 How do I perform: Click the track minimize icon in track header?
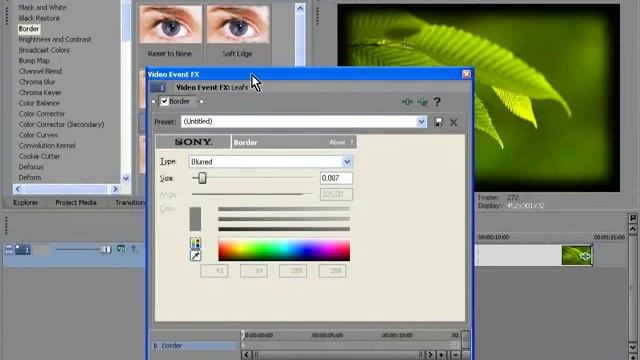[x=9, y=249]
